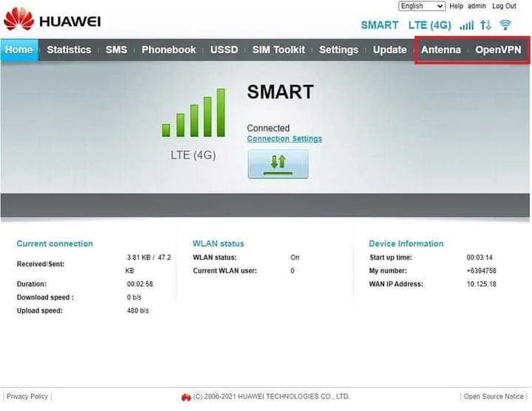Open the USSD tab
This screenshot has width=532, height=411.
tap(224, 50)
